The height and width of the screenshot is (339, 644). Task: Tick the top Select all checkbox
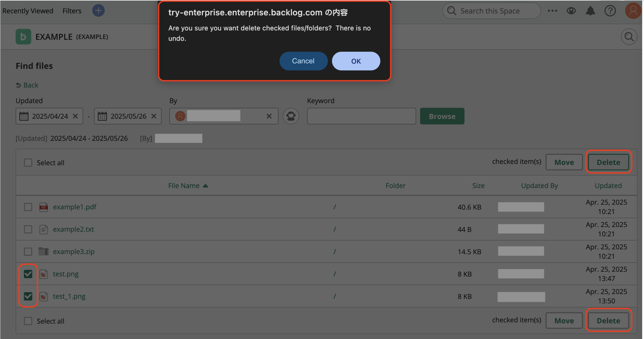28,163
